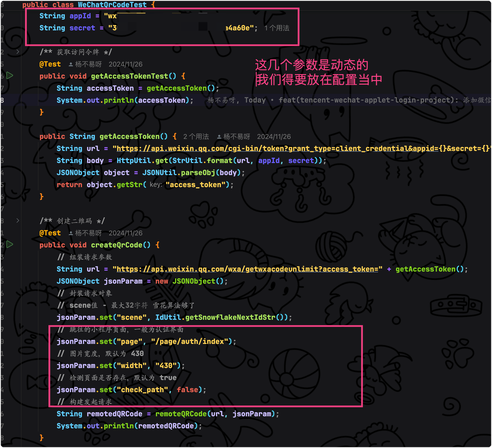Click the @Test annotation above createQrCode
This screenshot has width=492, height=448.
(x=50, y=233)
